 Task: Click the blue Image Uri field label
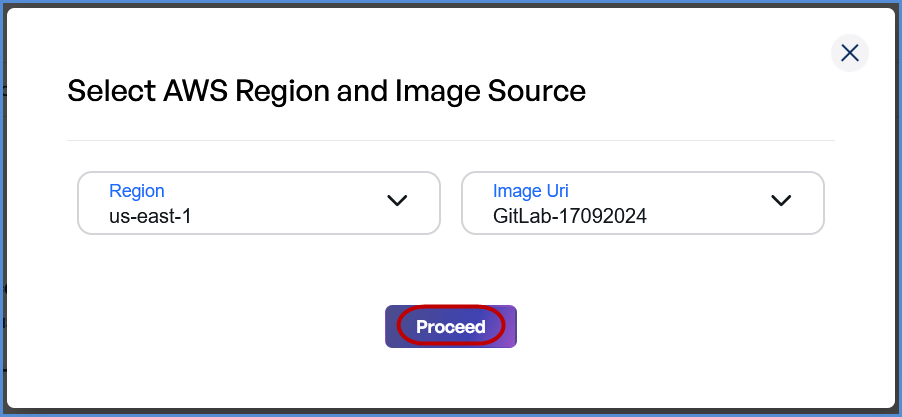(531, 191)
